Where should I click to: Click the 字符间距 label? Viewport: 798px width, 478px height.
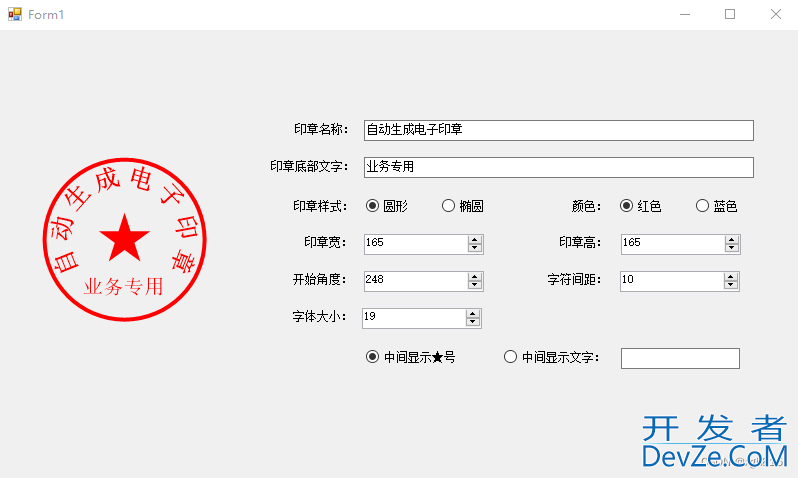point(575,279)
